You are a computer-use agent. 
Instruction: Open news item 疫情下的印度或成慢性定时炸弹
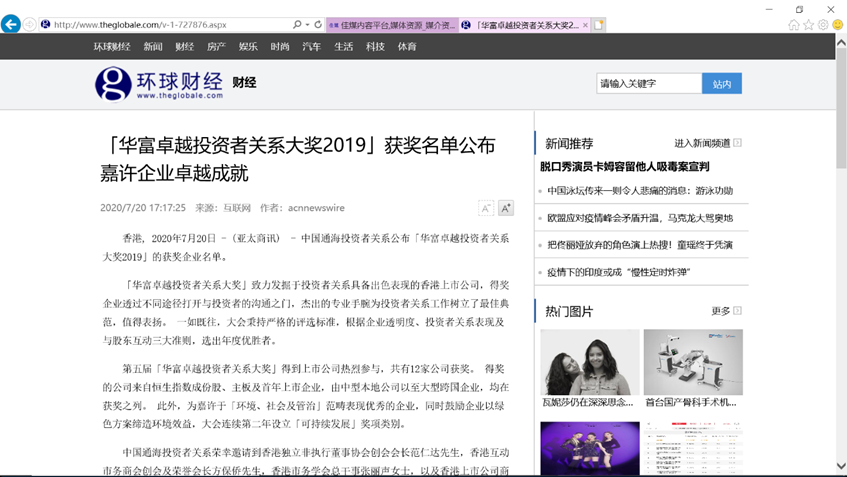[619, 272]
